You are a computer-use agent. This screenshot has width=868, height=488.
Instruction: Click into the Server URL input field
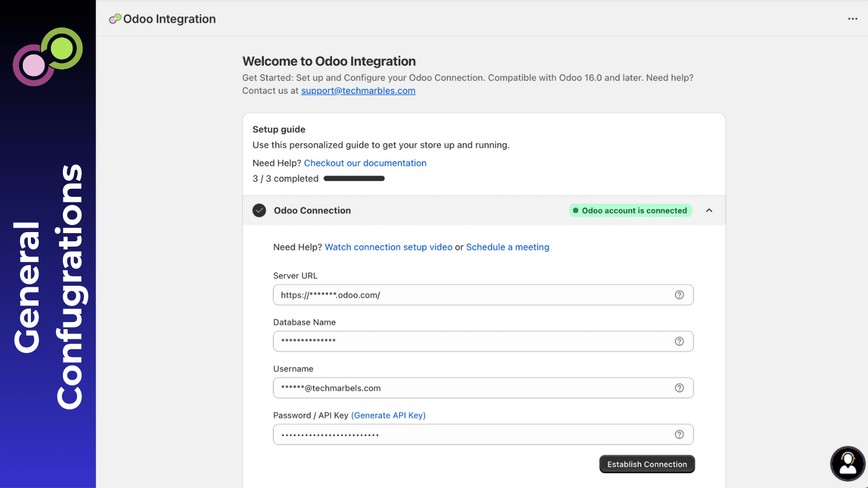pyautogui.click(x=472, y=295)
